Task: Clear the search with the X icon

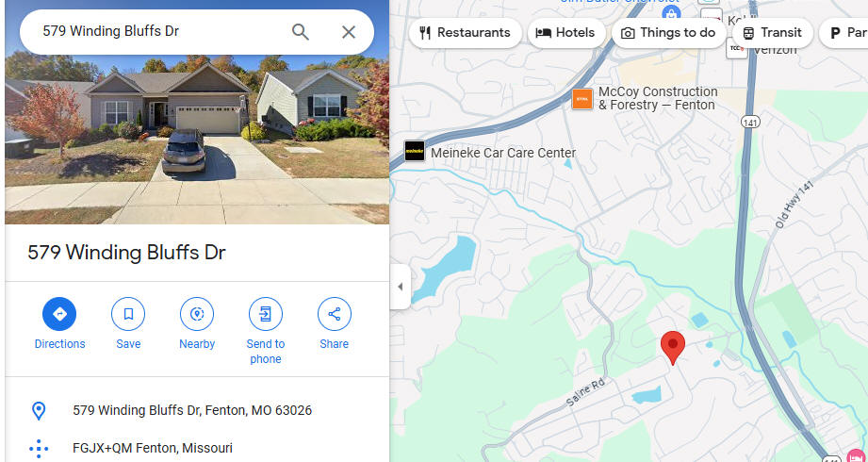Action: pos(348,32)
